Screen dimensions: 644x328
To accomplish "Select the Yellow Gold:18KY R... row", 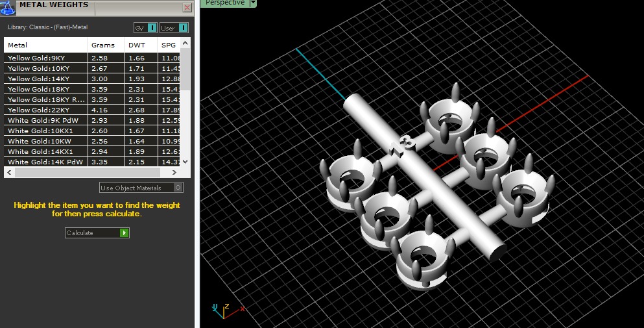I will point(92,99).
